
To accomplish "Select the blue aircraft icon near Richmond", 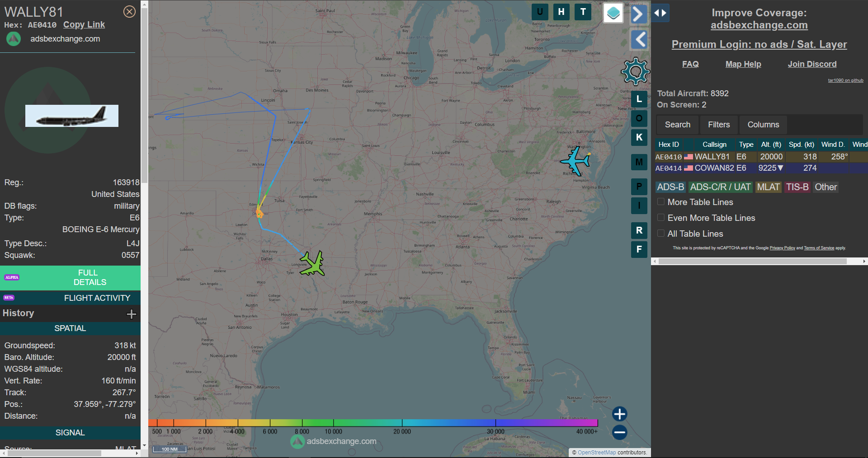I will point(575,161).
